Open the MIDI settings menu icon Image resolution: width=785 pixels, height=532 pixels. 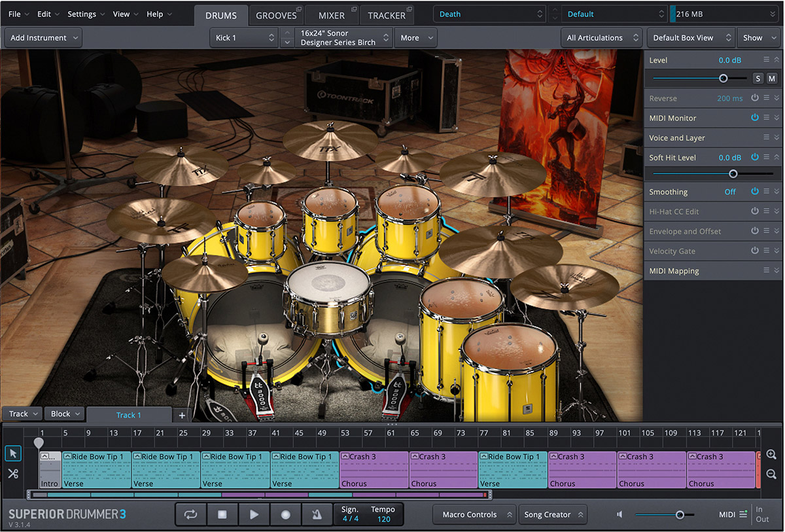pos(743,515)
